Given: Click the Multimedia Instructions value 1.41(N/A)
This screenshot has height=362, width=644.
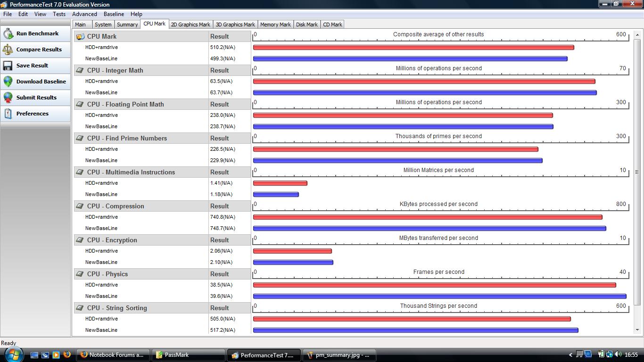Looking at the screenshot, I should tap(221, 183).
